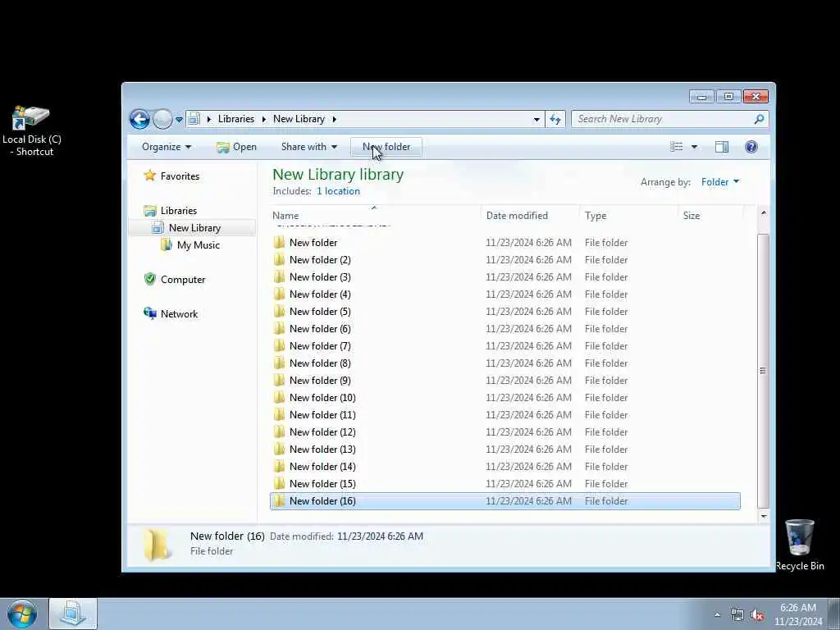Select the New folder (11) row
This screenshot has height=630, width=840.
(505, 414)
